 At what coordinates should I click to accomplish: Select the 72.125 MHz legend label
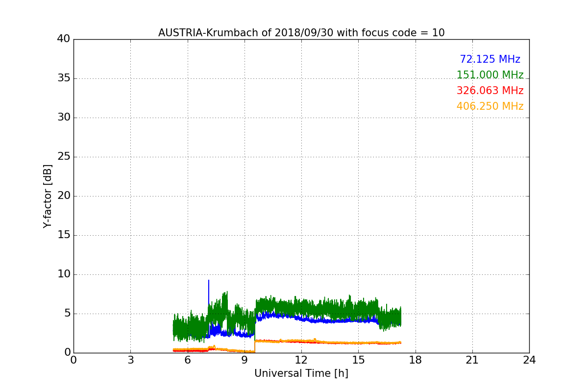[x=490, y=59]
